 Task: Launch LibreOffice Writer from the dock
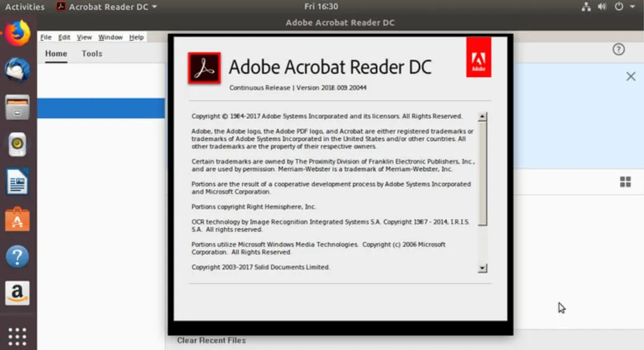pyautogui.click(x=18, y=182)
